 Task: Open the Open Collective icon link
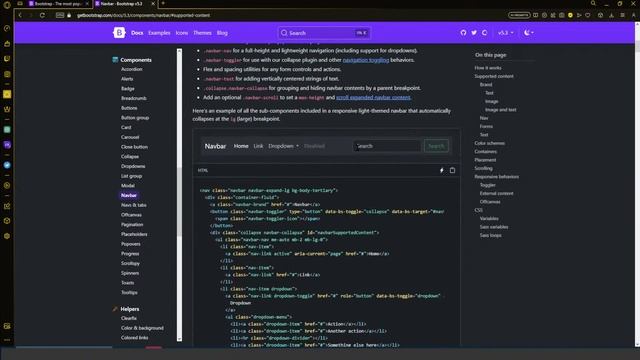pos(484,33)
